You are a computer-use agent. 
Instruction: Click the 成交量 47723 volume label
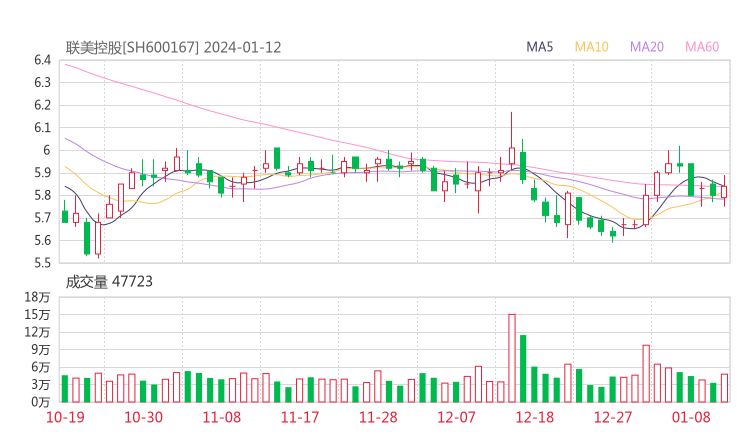tap(109, 282)
